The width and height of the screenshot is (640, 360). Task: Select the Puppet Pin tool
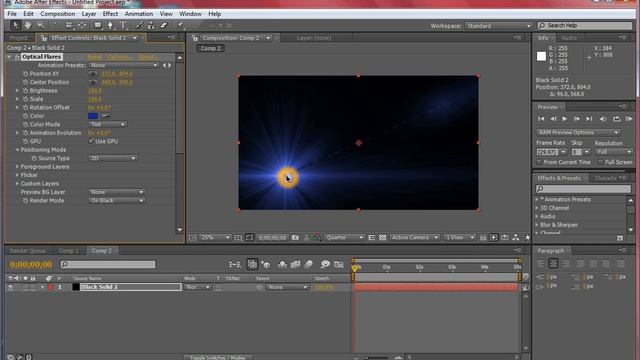click(x=180, y=25)
